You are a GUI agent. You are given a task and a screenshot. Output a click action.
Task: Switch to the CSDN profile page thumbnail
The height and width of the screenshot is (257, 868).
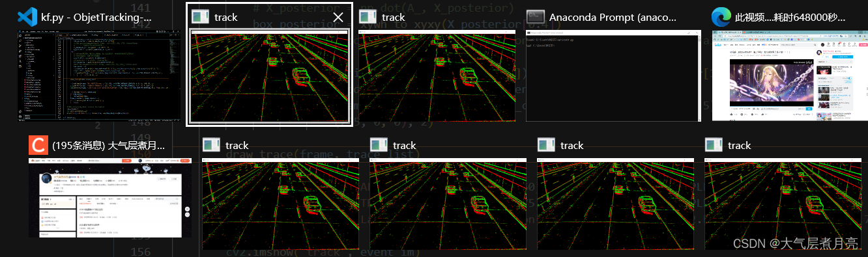point(109,197)
